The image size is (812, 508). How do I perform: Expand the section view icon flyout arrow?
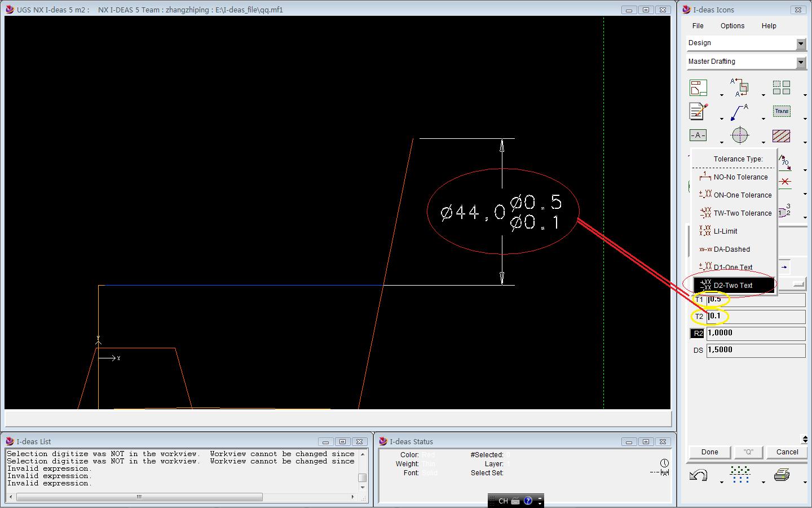(764, 95)
